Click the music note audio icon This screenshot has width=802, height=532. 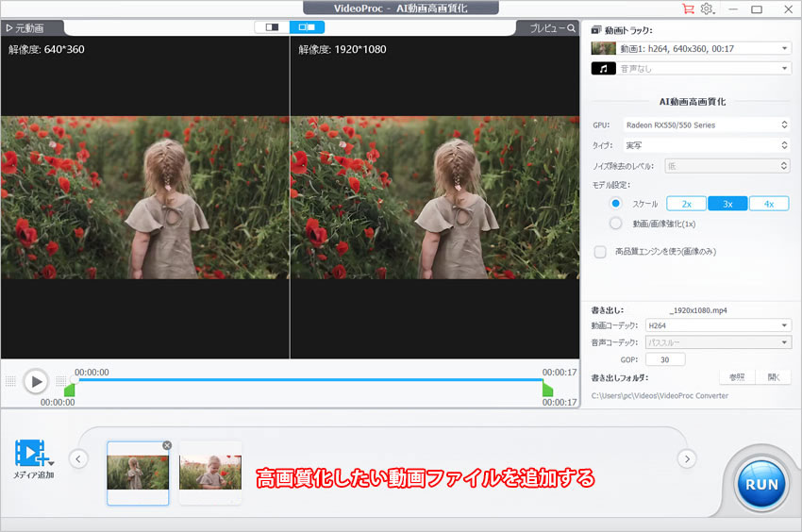604,69
